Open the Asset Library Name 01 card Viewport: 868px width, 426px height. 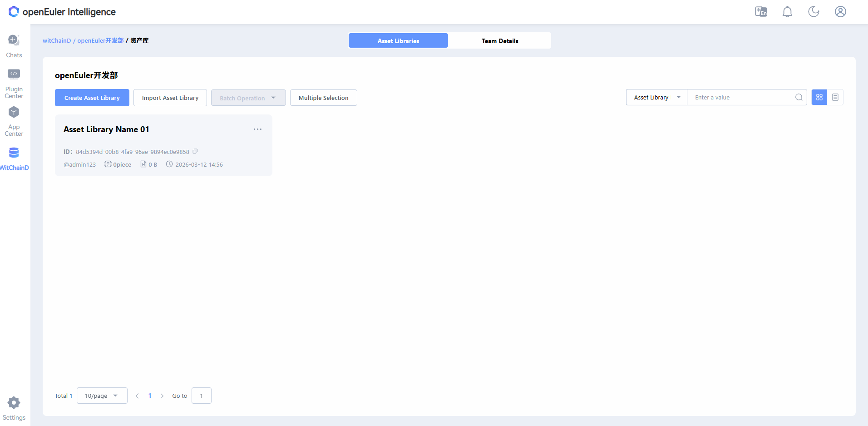tap(163, 145)
